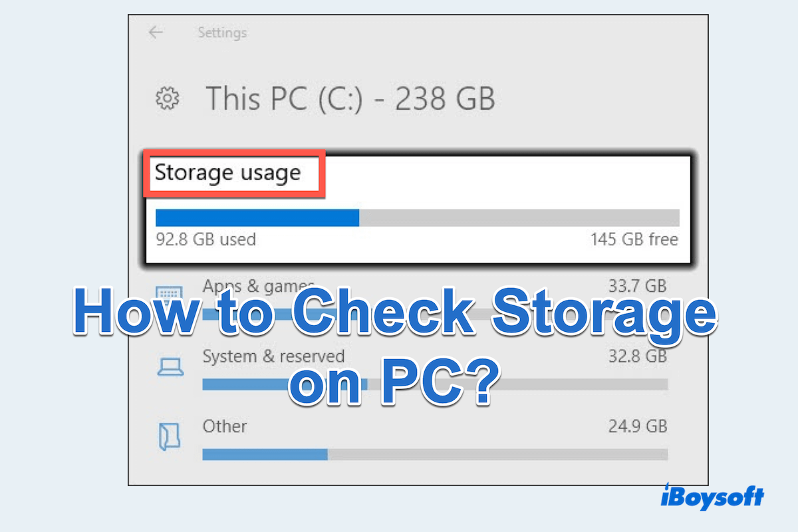This screenshot has height=532, width=798.
Task: Click the This PC (C:) - 238 GB title
Action: click(352, 98)
